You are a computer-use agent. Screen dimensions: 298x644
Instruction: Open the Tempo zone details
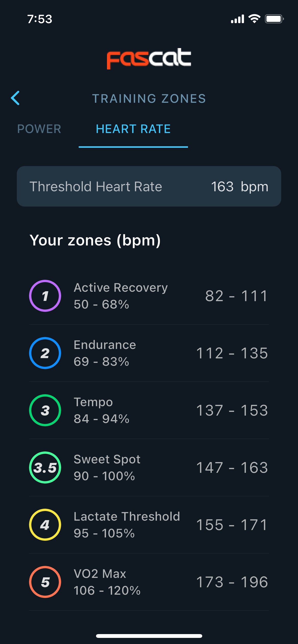149,411
